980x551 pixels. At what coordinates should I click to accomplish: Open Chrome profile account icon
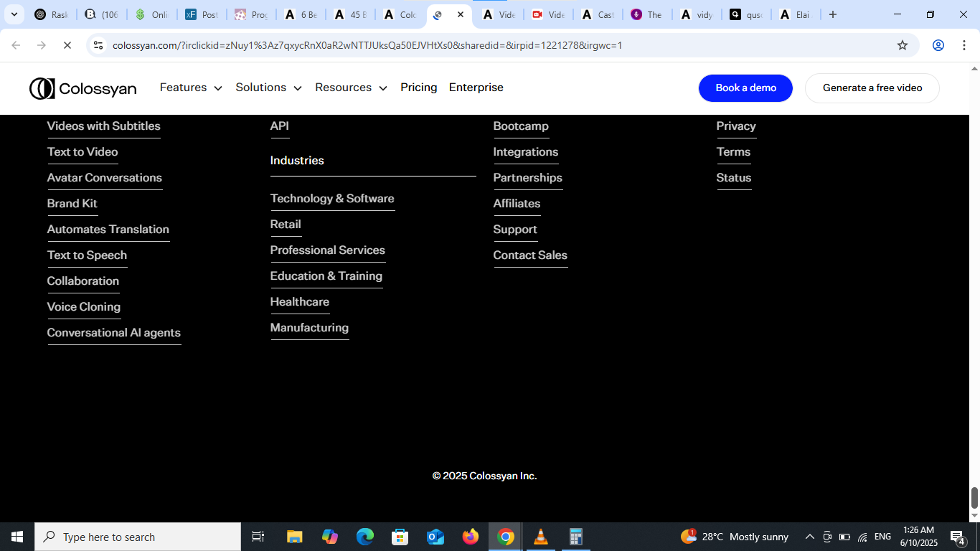coord(938,45)
